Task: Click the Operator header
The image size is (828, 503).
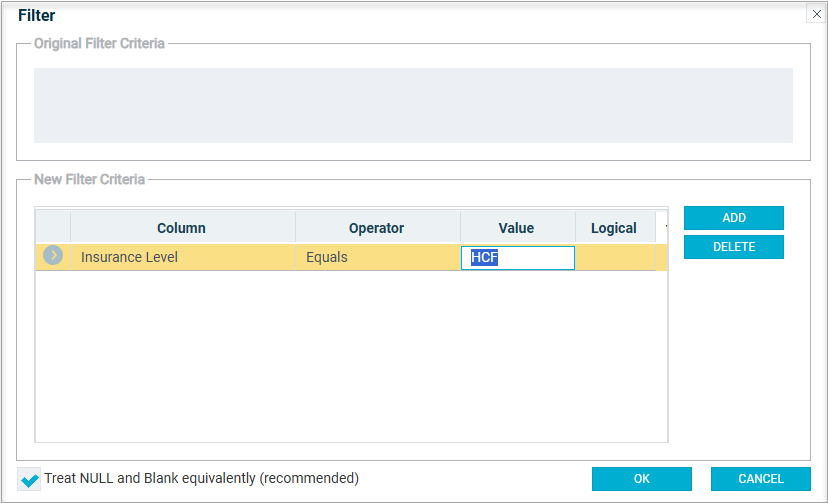Action: [x=378, y=227]
